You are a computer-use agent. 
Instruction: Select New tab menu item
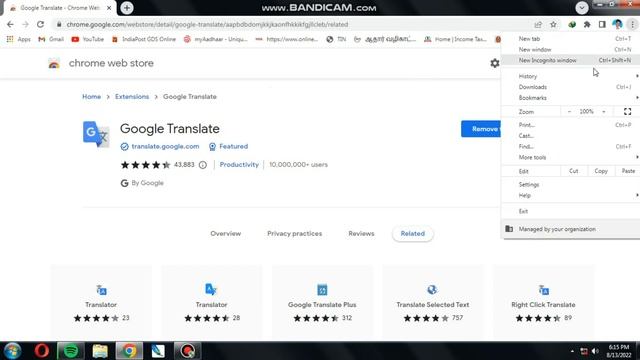[x=571, y=39]
